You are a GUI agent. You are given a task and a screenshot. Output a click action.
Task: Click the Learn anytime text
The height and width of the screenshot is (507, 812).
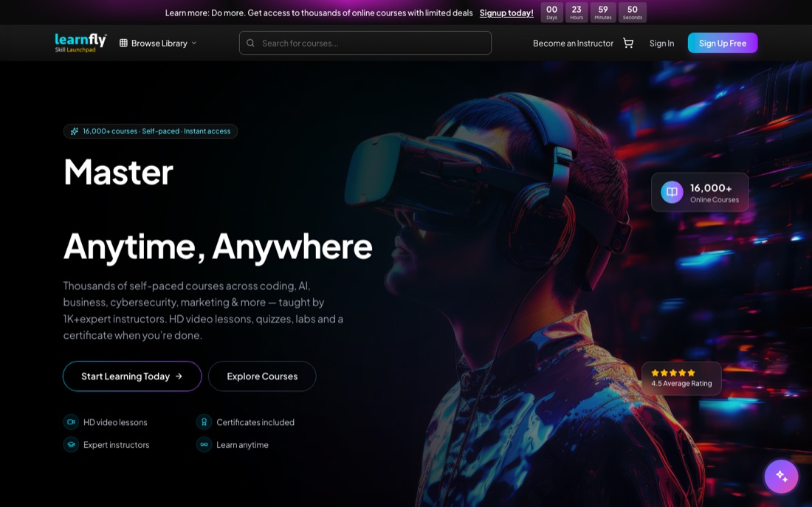(242, 445)
